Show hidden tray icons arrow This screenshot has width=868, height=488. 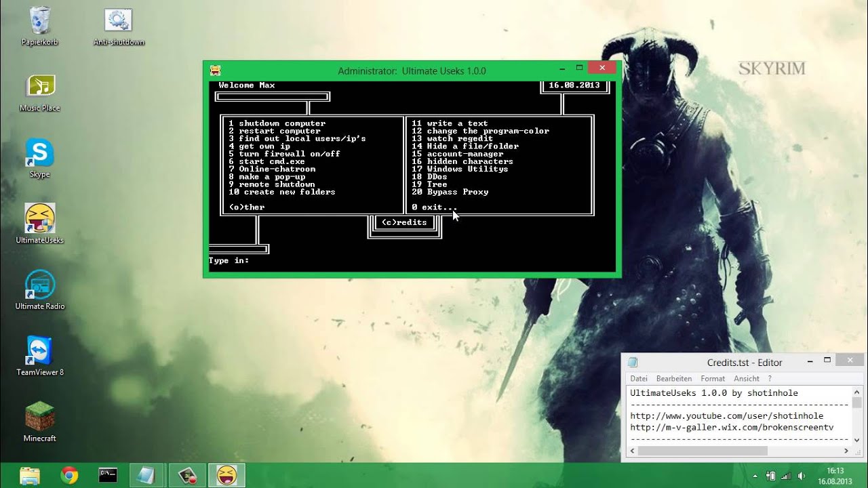click(x=755, y=476)
